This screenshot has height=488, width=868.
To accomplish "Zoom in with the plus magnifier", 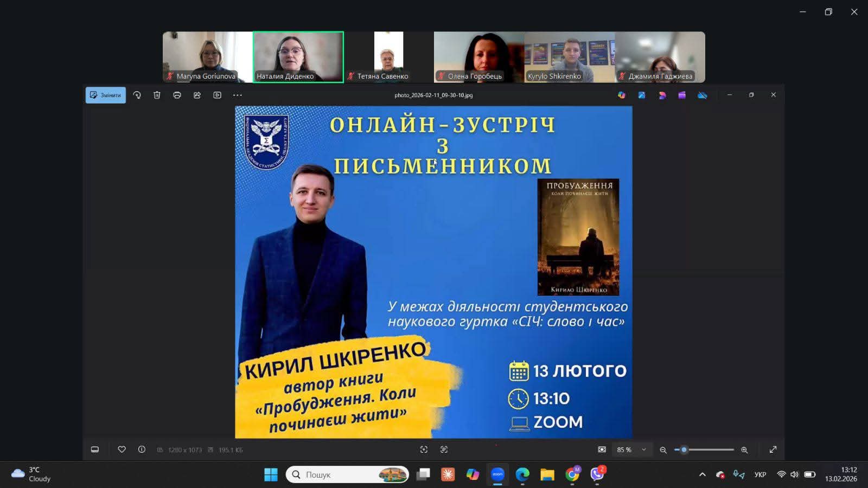I will (x=744, y=450).
